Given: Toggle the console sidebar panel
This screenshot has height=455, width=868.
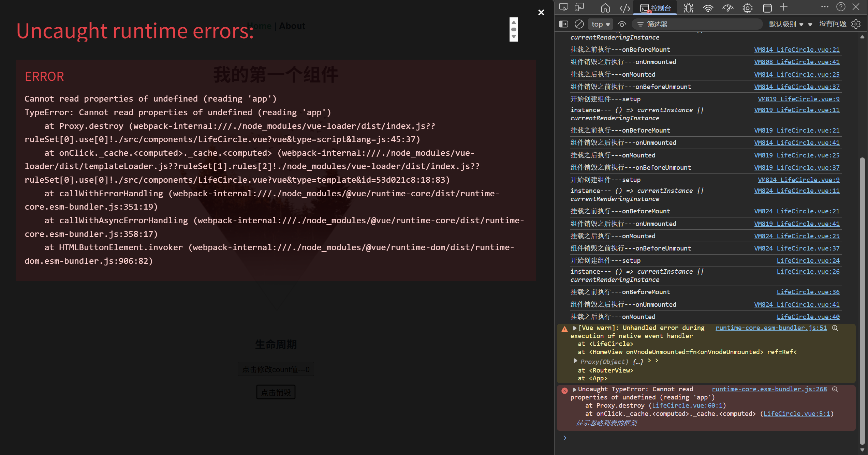Looking at the screenshot, I should coord(563,24).
